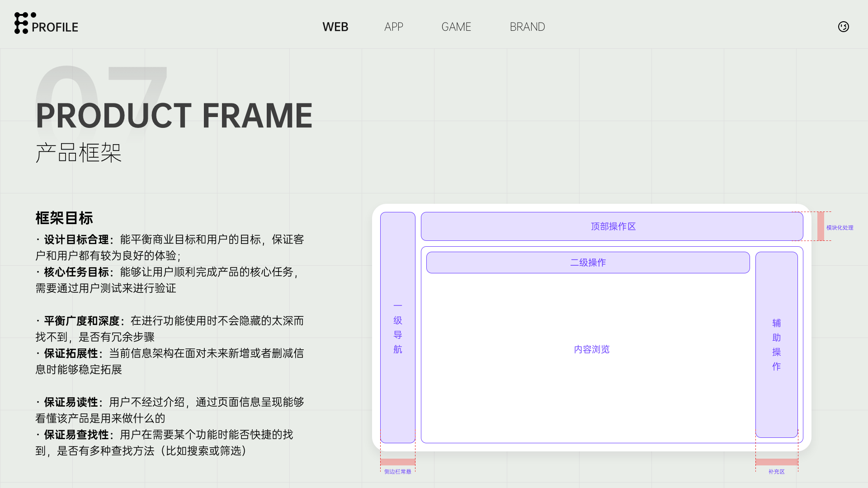Select the 二级操作 bar
This screenshot has width=868, height=488.
pyautogui.click(x=588, y=263)
